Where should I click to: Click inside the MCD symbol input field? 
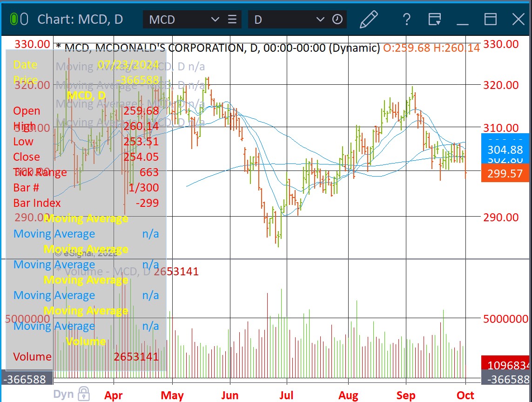pyautogui.click(x=177, y=19)
